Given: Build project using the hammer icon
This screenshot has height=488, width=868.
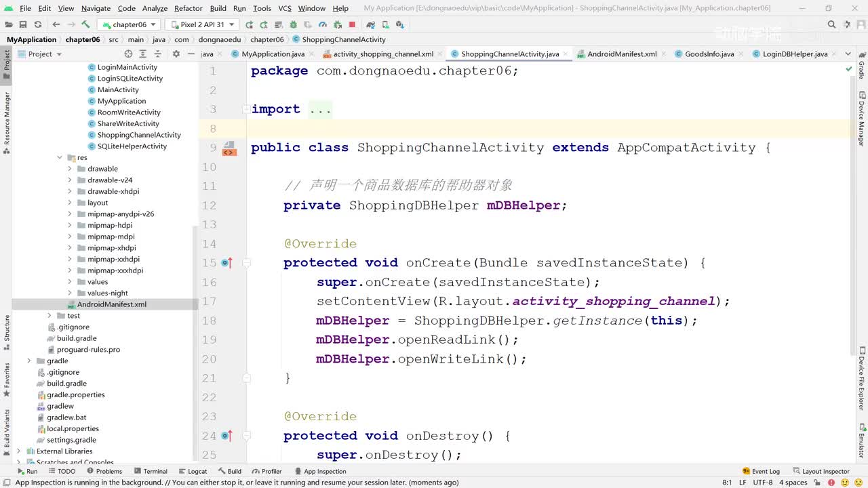Looking at the screenshot, I should coord(85,24).
